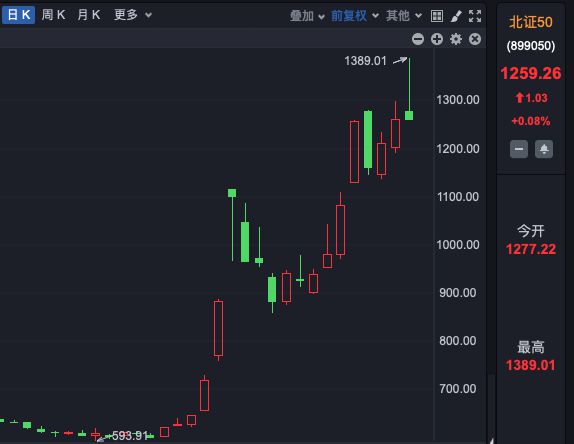Click the 北证50 index name
The width and height of the screenshot is (574, 444).
coord(530,22)
